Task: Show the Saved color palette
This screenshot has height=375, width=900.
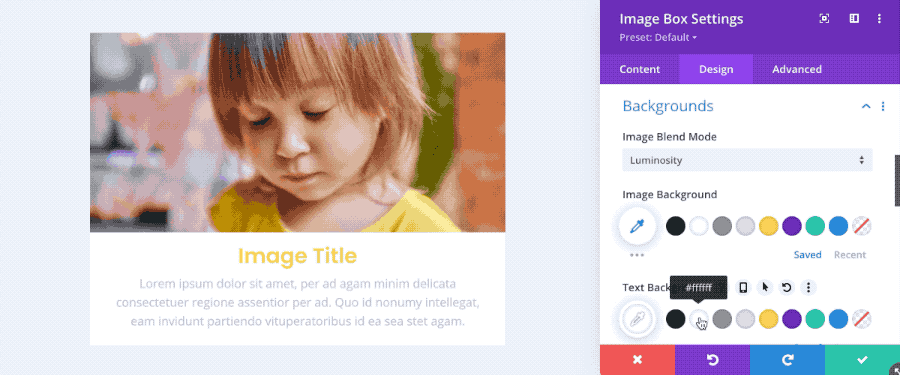Action: pos(808,255)
